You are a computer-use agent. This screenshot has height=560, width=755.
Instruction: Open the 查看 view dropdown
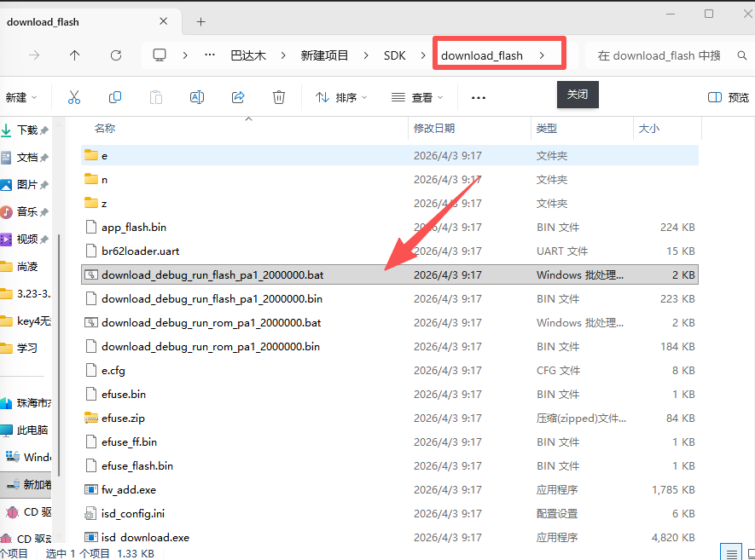(x=417, y=98)
